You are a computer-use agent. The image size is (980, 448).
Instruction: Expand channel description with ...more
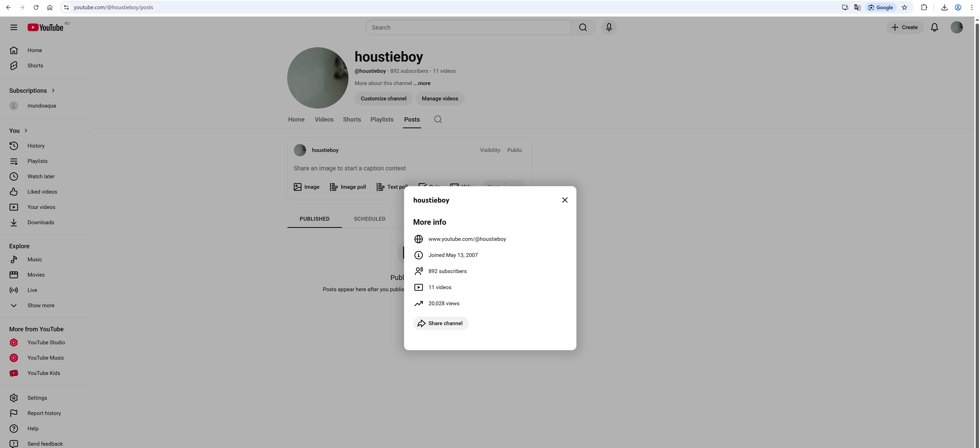(x=422, y=83)
